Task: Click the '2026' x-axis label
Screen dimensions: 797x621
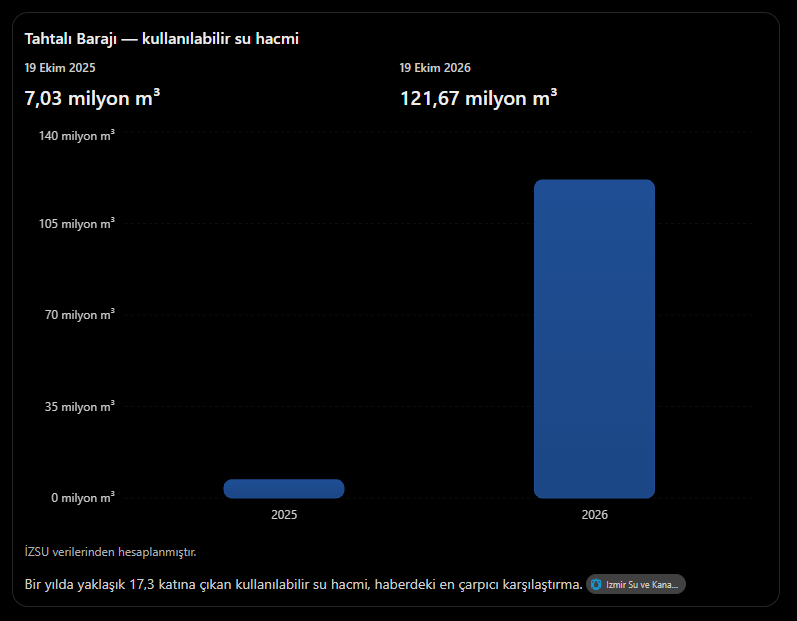Action: [595, 515]
